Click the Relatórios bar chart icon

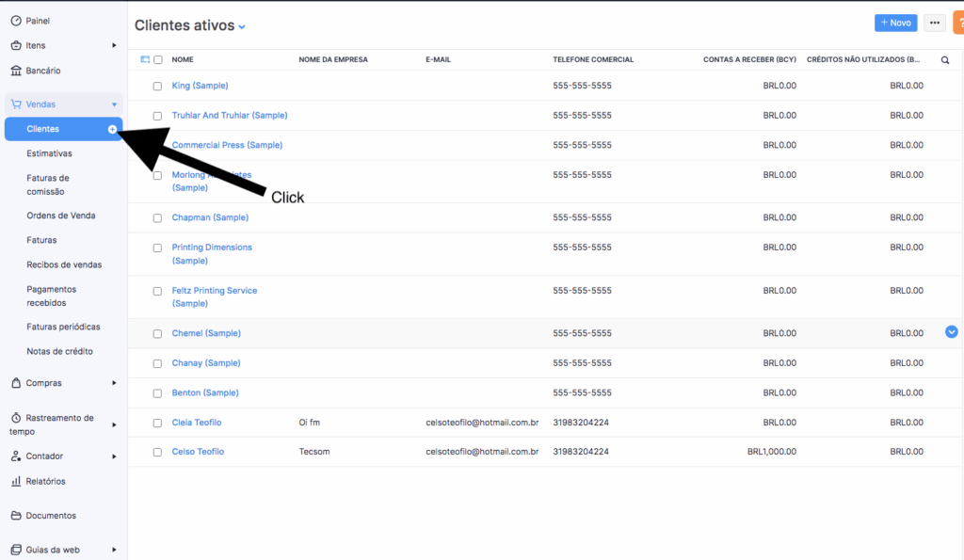[16, 481]
